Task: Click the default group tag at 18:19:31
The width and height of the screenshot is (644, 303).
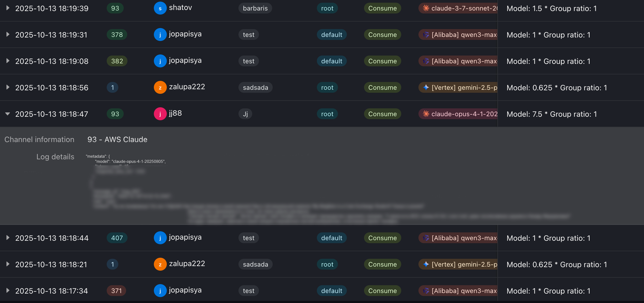Action: 331,35
